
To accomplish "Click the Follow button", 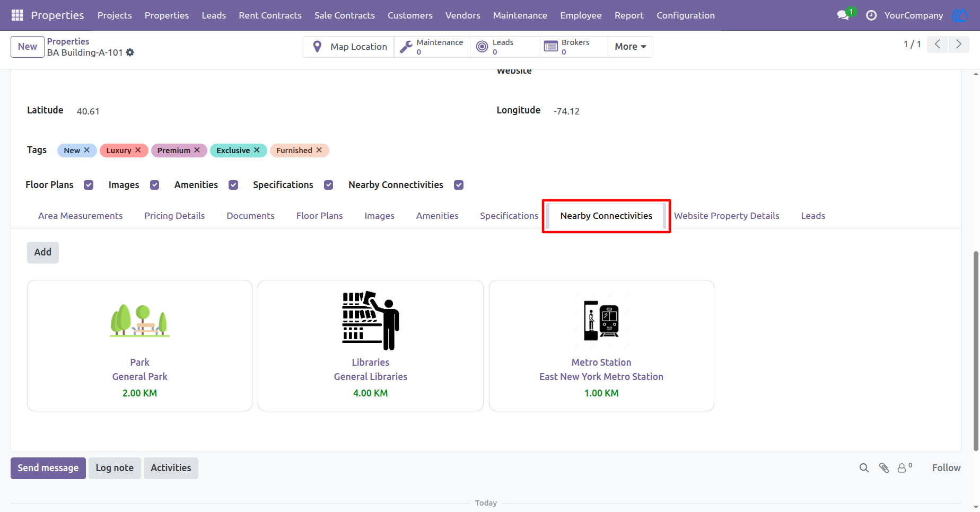I will (x=946, y=468).
